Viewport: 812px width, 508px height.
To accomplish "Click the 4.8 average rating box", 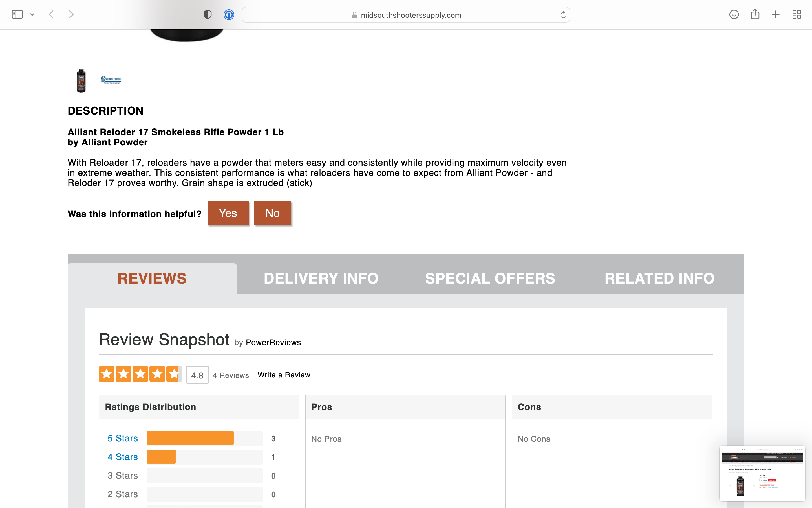I will click(x=197, y=375).
